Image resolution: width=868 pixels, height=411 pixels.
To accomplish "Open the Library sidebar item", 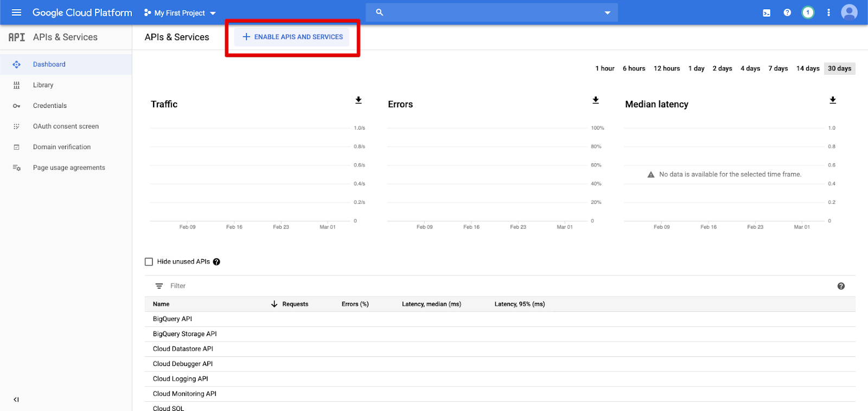I will (x=43, y=85).
